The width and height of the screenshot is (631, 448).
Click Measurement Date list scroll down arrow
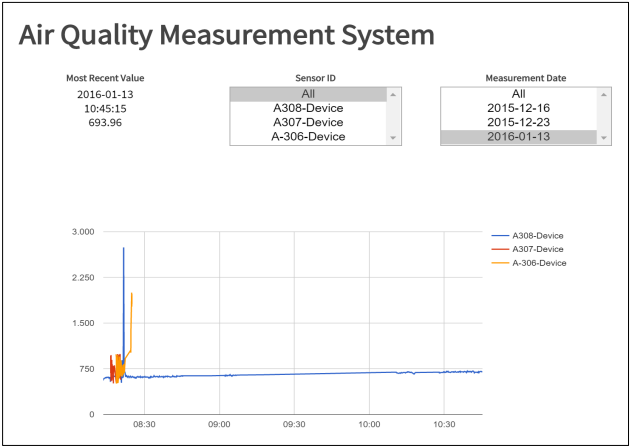604,138
